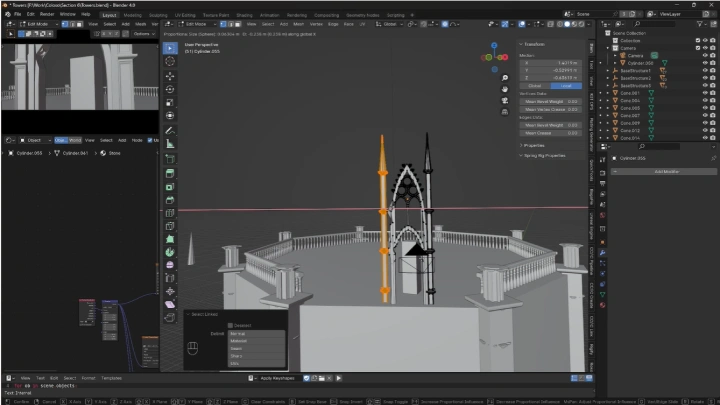Expand BaseStructure2 in the outliner
Screen dimensions: 720x405
coord(608,78)
